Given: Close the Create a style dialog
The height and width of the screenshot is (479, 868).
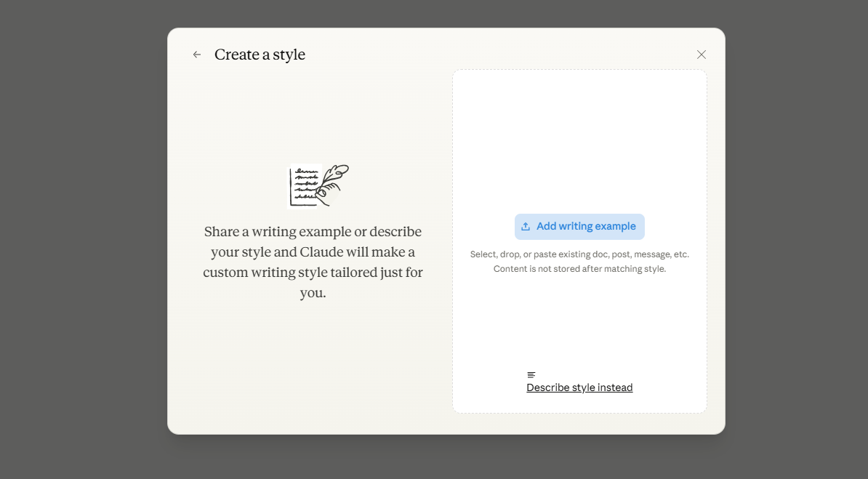Looking at the screenshot, I should [x=701, y=55].
